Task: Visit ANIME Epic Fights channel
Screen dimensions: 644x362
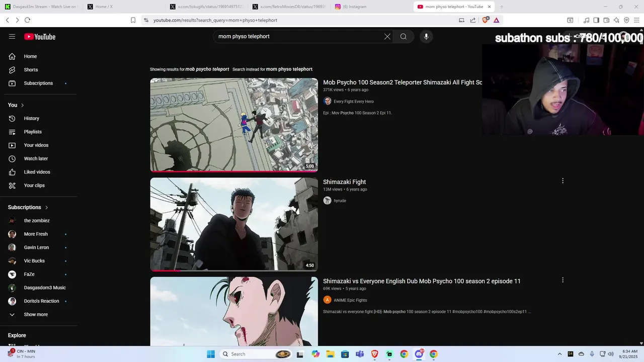Action: (x=350, y=300)
